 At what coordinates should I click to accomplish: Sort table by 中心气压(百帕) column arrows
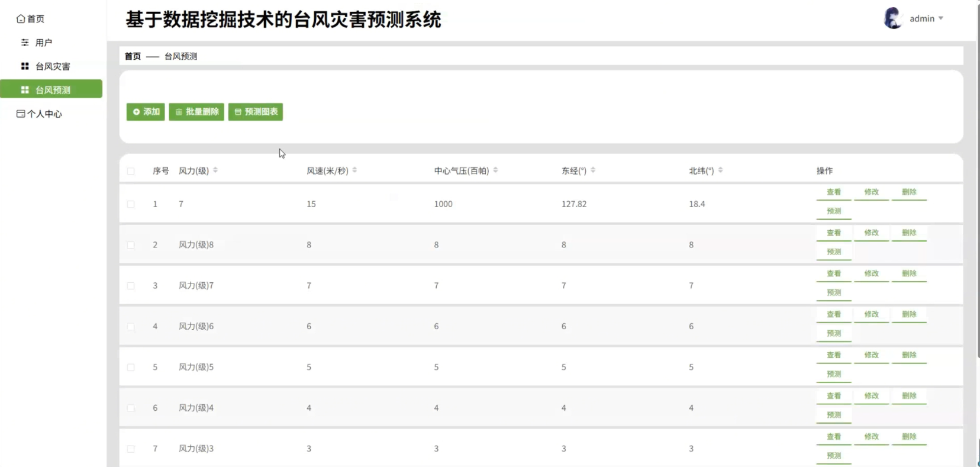pyautogui.click(x=495, y=170)
